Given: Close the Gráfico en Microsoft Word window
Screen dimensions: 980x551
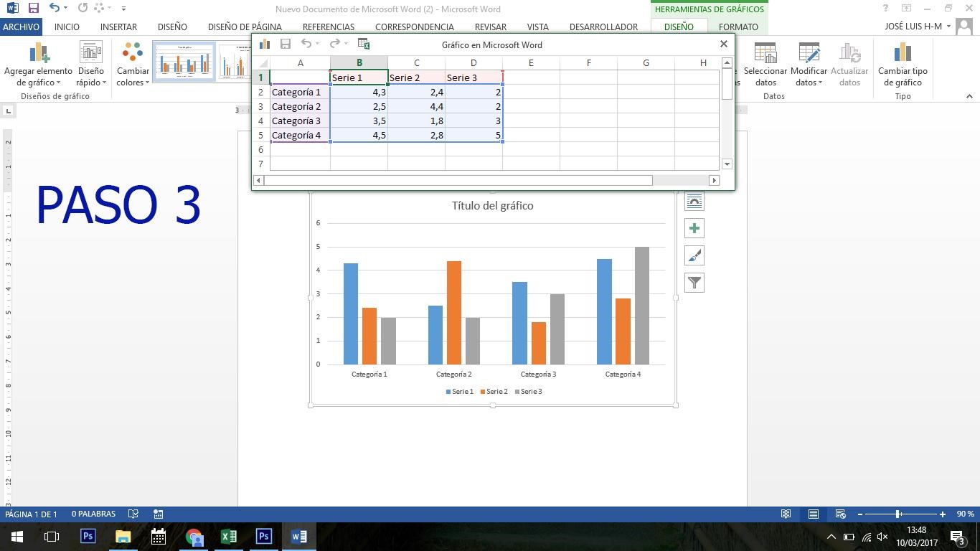Looking at the screenshot, I should point(723,44).
